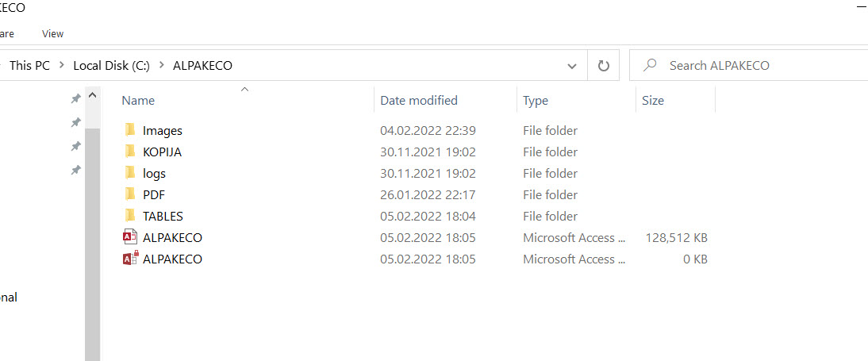868x361 pixels.
Task: Open address bar history dropdown
Action: pyautogui.click(x=572, y=66)
